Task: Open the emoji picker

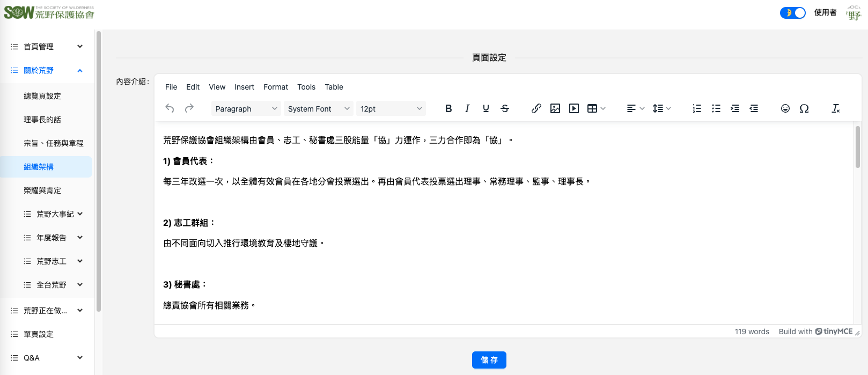Action: pos(785,108)
